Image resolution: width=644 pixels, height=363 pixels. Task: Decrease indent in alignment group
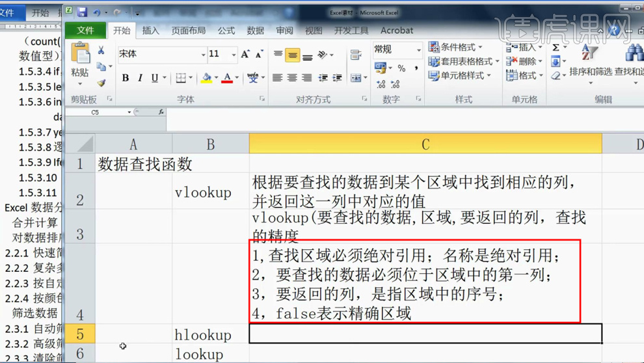[323, 77]
